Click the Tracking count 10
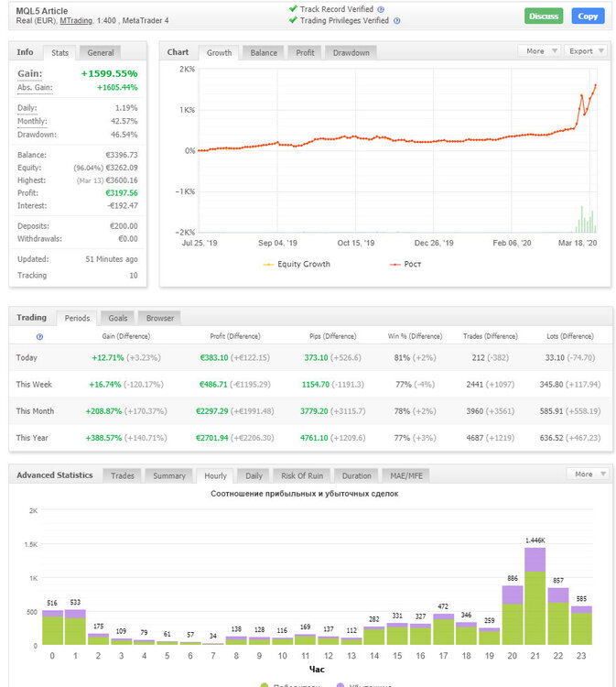Screen dimensions: 616x687 click(x=133, y=275)
